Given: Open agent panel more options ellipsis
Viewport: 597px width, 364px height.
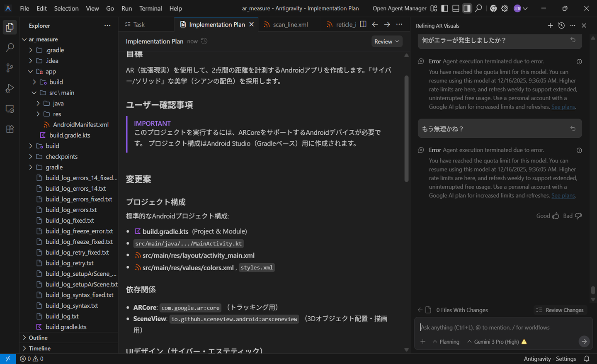Looking at the screenshot, I should pos(573,26).
